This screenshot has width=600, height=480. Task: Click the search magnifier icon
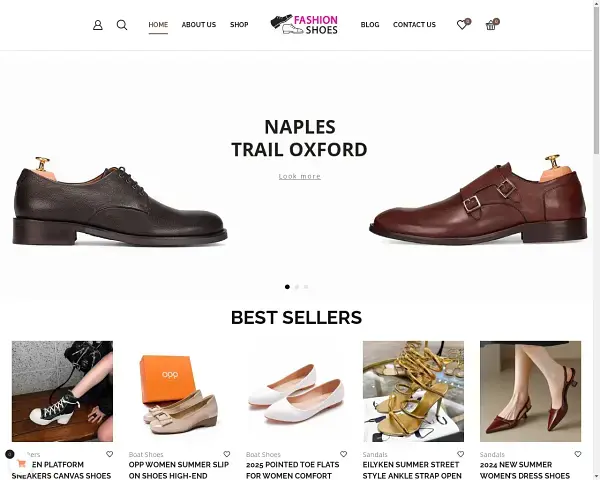[122, 25]
